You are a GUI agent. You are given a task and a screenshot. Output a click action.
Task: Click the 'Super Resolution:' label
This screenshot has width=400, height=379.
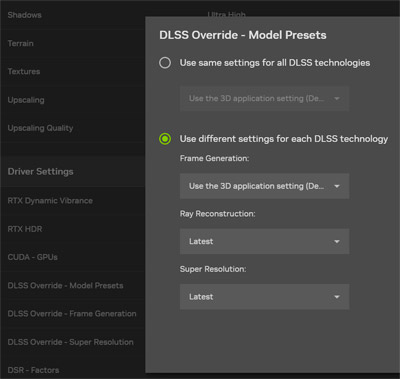coord(213,269)
